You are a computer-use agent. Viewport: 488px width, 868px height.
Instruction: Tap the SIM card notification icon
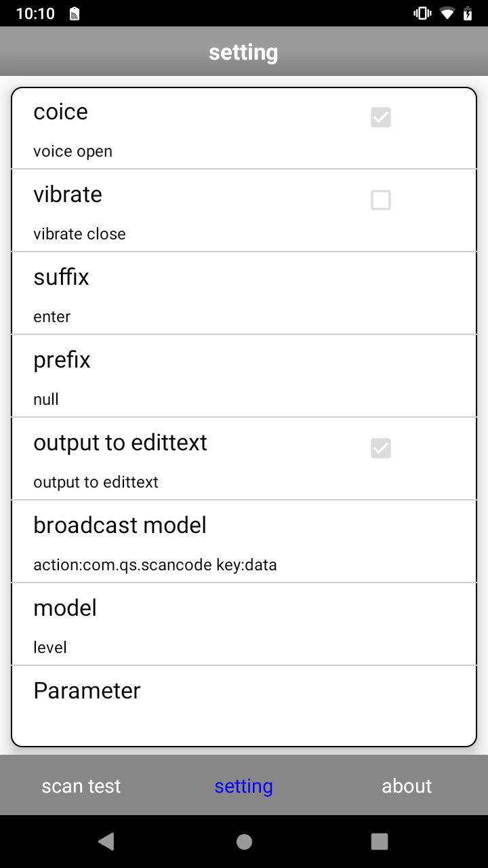tap(75, 14)
